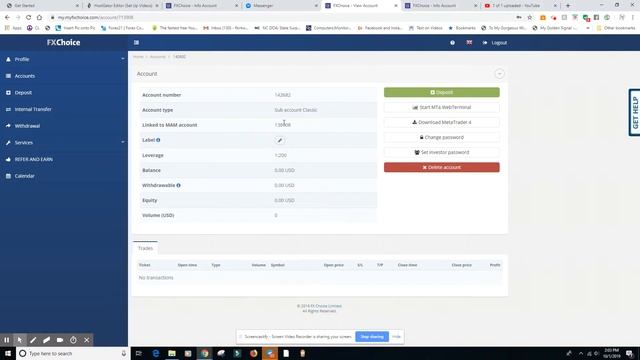Open Internal Transfer in sidebar
The width and height of the screenshot is (640, 360).
33,109
